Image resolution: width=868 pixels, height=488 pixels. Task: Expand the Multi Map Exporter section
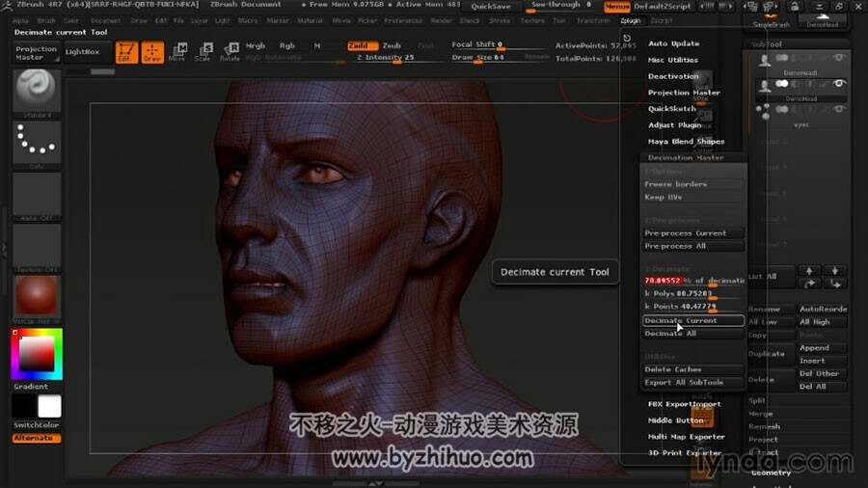687,437
